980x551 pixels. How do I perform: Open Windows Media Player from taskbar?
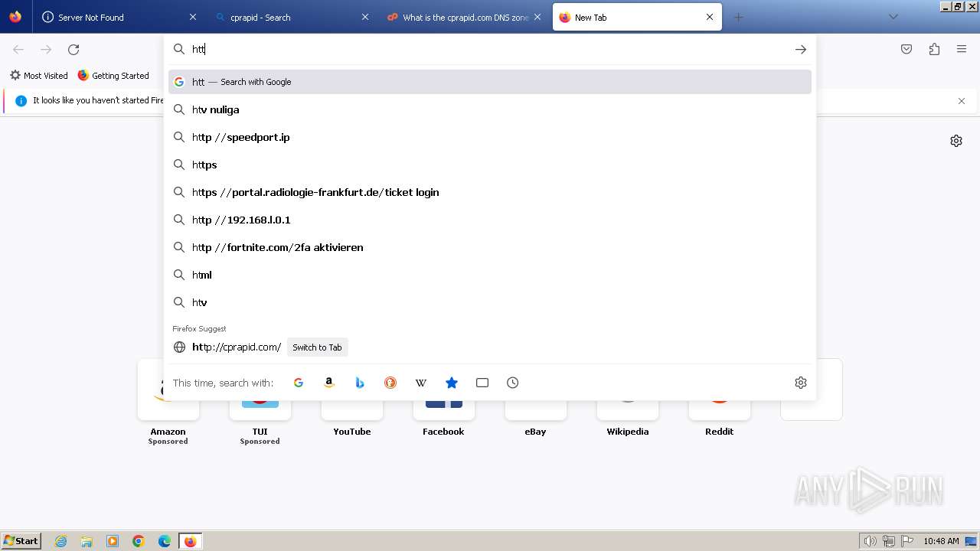113,541
